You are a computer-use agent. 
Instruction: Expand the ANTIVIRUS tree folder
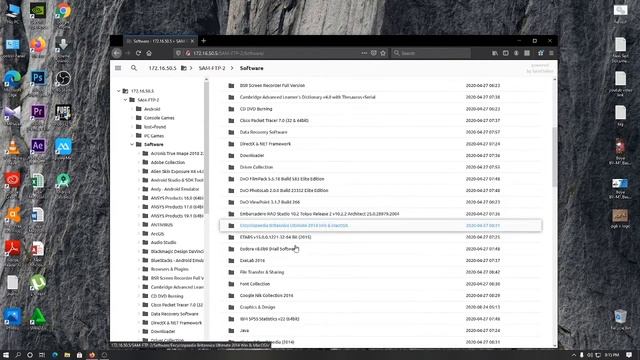(x=139, y=224)
